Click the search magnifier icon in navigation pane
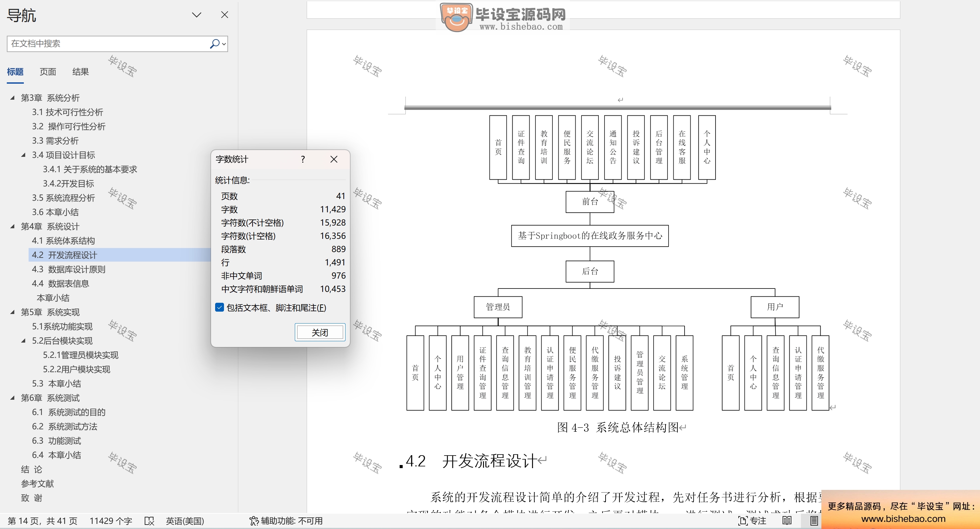 coord(214,44)
